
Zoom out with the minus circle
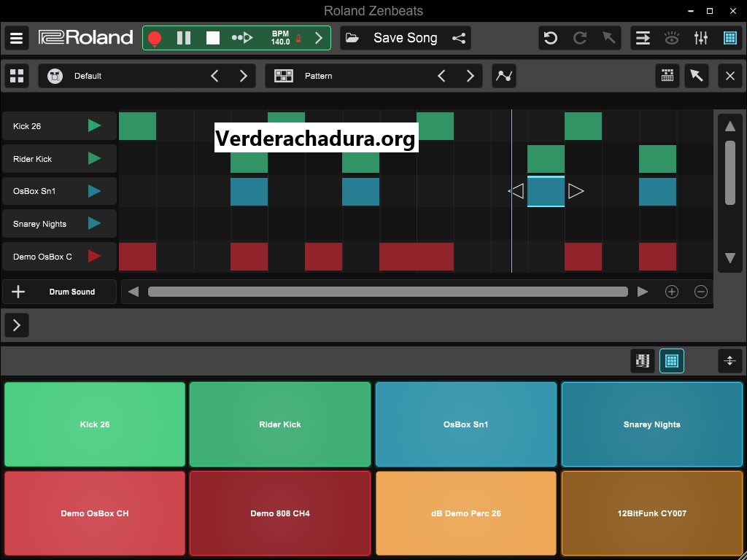pos(701,292)
